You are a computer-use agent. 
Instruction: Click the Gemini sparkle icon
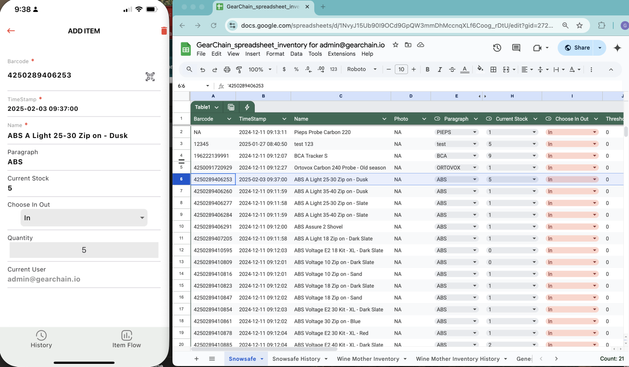click(617, 48)
